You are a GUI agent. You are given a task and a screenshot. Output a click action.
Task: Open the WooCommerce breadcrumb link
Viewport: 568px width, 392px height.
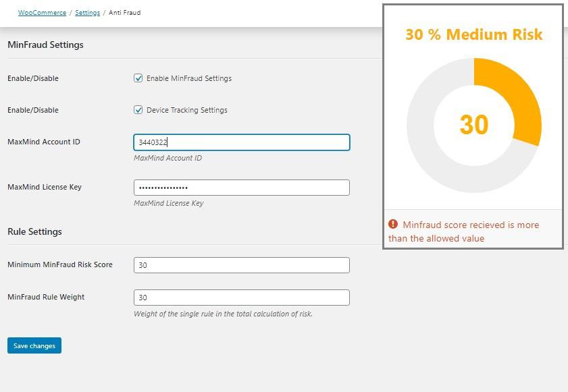(x=42, y=13)
